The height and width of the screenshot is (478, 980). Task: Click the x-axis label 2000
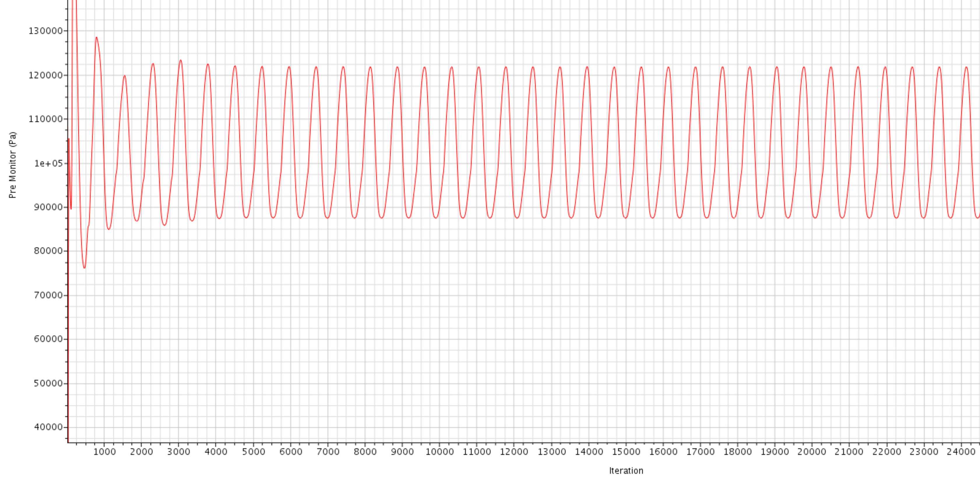142,452
